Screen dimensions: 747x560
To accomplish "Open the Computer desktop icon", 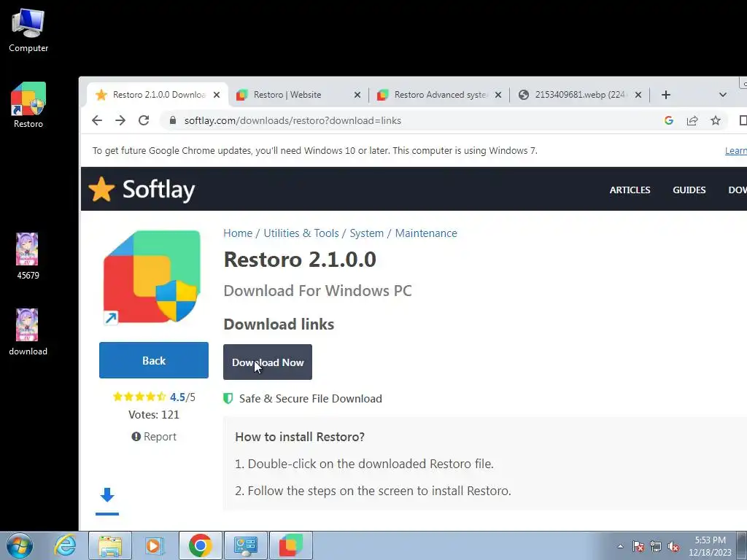I will pos(28,31).
